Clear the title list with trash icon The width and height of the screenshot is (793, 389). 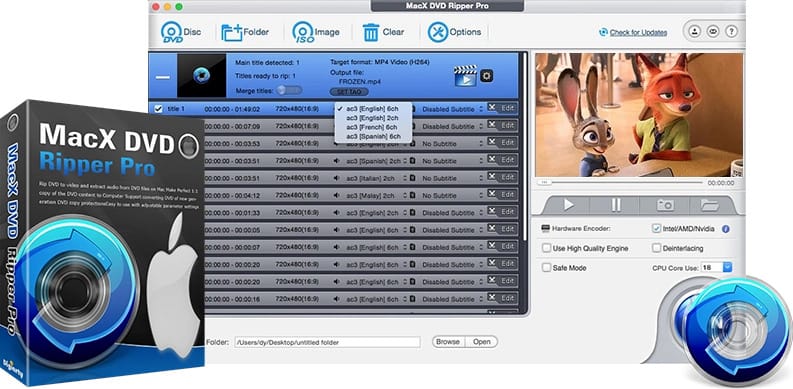(x=383, y=32)
